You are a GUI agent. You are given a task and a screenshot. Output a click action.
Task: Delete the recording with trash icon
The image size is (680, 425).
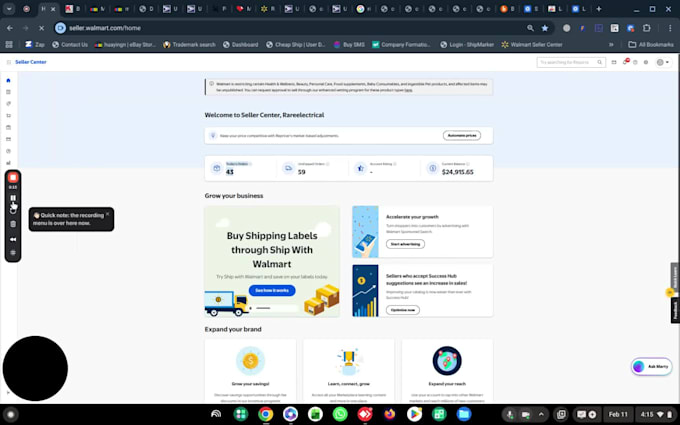13,224
